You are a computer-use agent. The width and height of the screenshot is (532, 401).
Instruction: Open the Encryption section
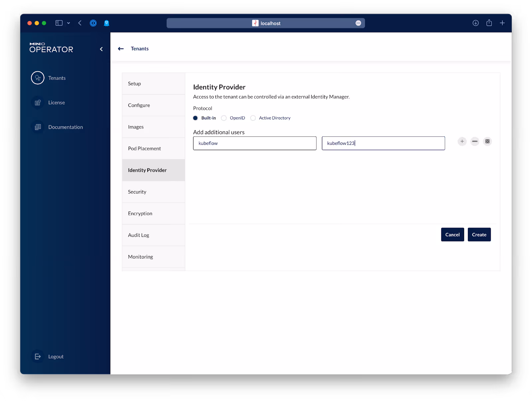tap(154, 213)
